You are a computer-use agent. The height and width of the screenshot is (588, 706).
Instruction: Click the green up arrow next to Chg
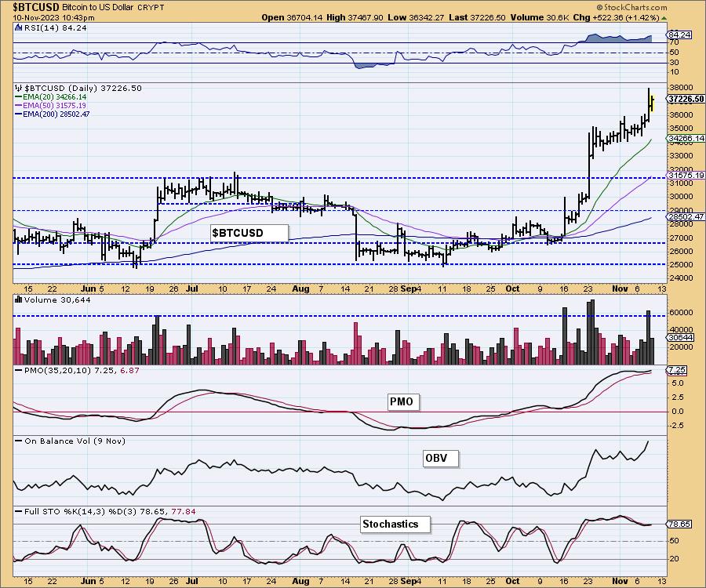point(664,18)
